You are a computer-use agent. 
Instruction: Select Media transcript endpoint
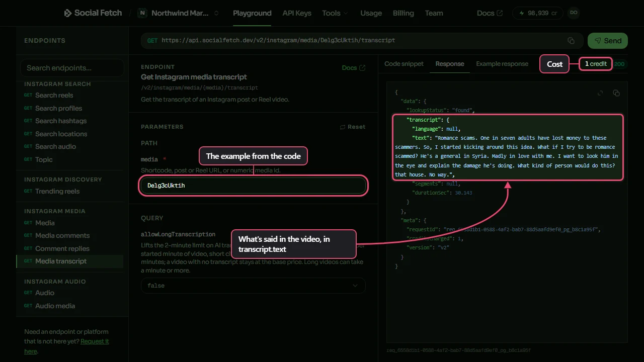coord(69,261)
